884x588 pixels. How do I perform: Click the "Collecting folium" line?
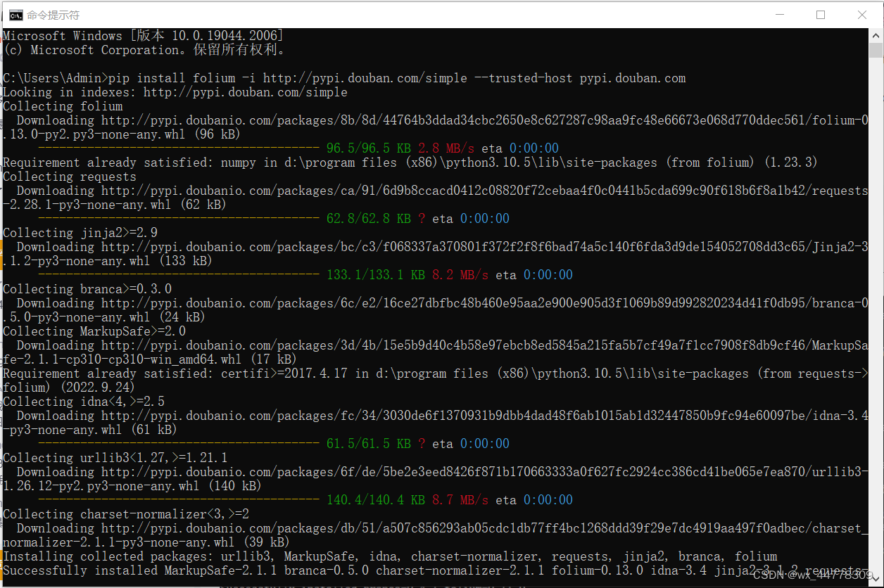[63, 106]
